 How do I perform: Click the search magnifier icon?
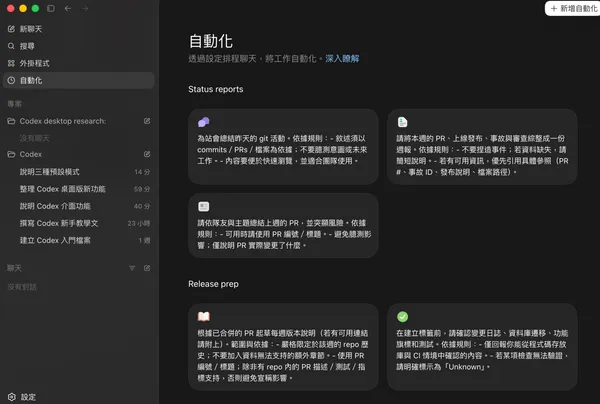pos(11,46)
